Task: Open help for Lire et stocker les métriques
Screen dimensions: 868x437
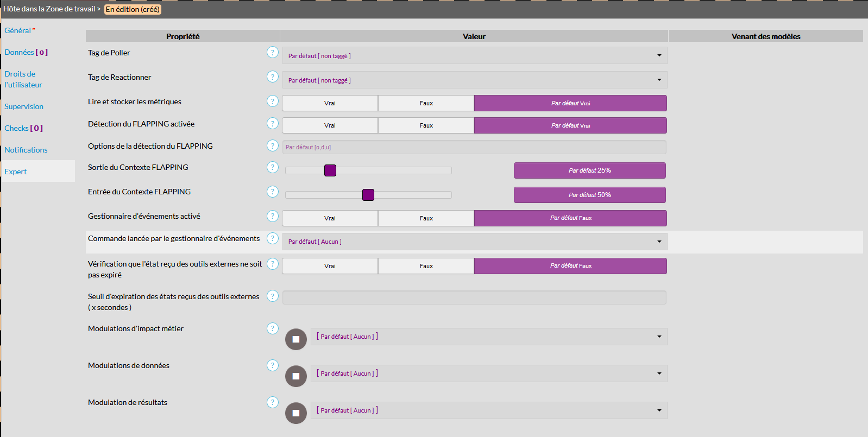Action: 273,102
